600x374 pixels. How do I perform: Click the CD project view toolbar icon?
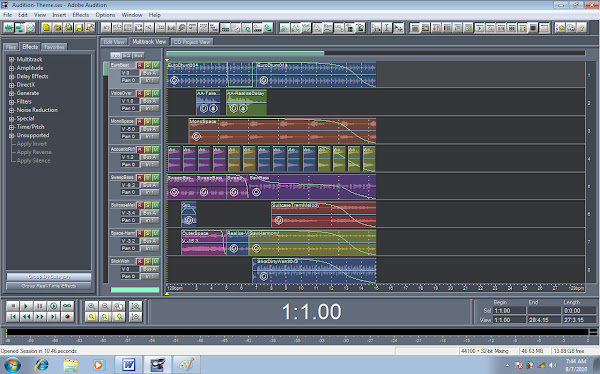30,28
